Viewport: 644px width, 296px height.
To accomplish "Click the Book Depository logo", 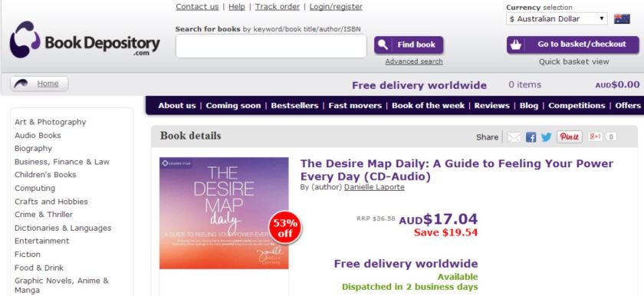I will point(84,40).
